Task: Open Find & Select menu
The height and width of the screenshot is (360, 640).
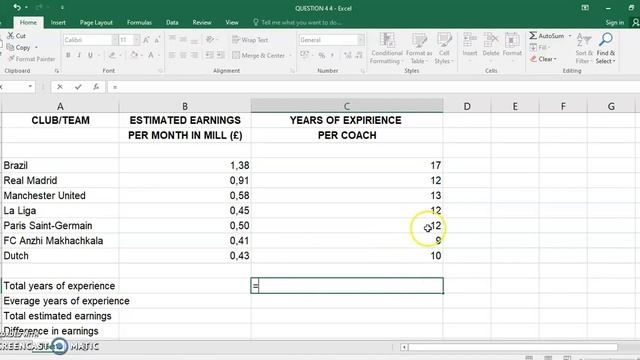Action: pyautogui.click(x=605, y=48)
